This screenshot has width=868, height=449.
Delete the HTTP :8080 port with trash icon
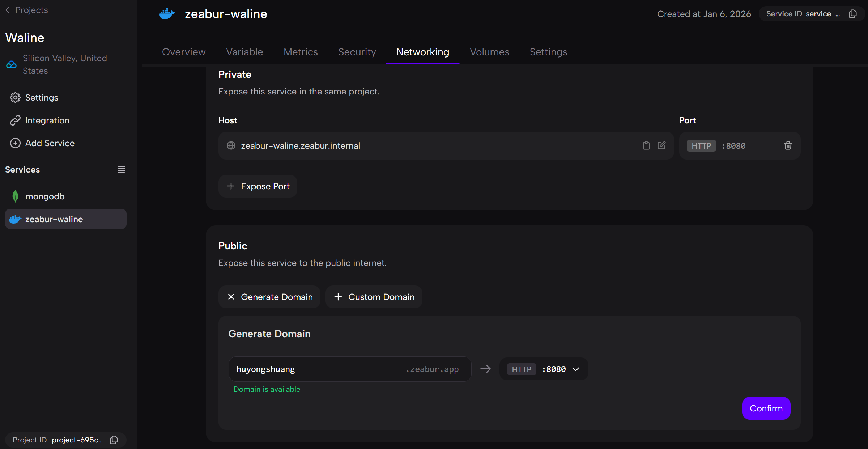point(788,145)
